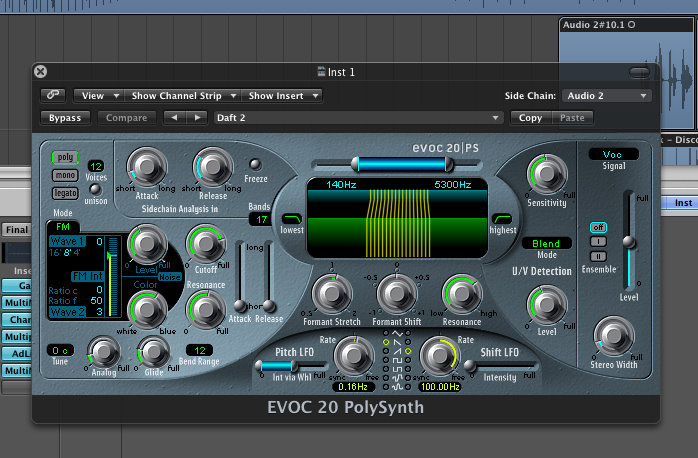698x458 pixels.
Task: Click the oscillator Resonance knob below Cutoff
Action: (x=206, y=309)
